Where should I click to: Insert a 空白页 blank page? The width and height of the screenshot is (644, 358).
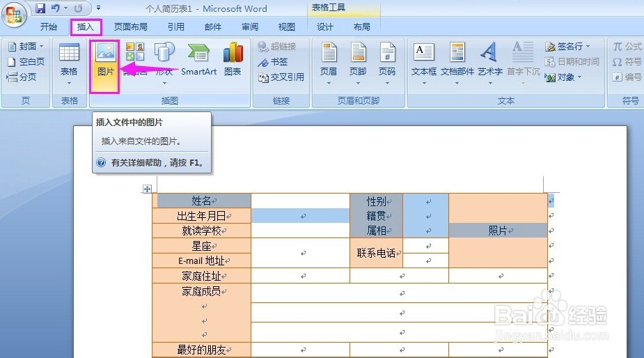pyautogui.click(x=26, y=62)
